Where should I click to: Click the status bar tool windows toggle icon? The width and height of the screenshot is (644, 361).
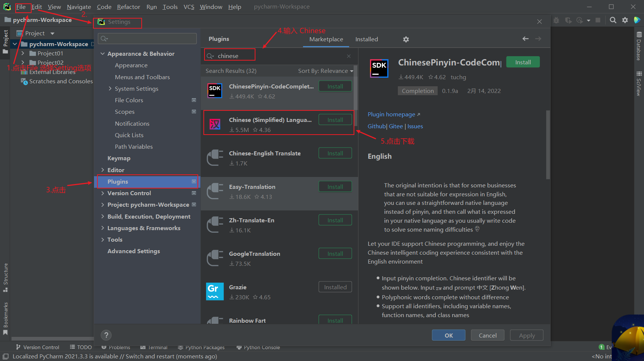tap(6, 356)
